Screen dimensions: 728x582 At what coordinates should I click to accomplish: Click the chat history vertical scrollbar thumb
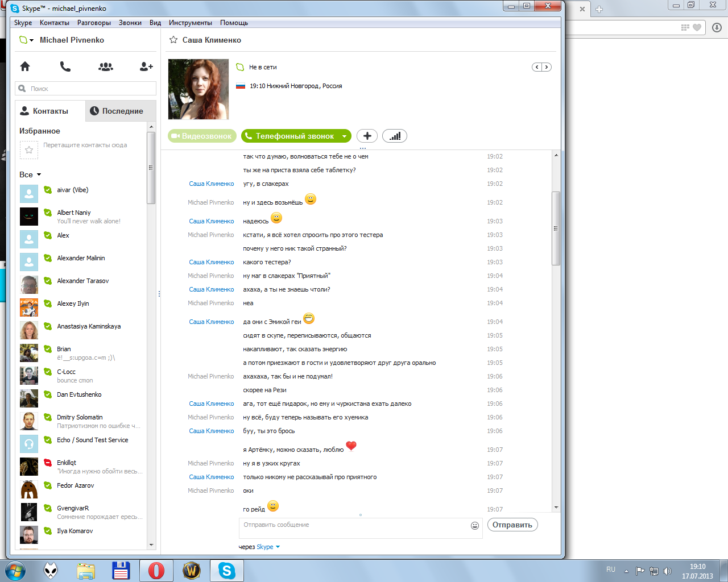(556, 228)
